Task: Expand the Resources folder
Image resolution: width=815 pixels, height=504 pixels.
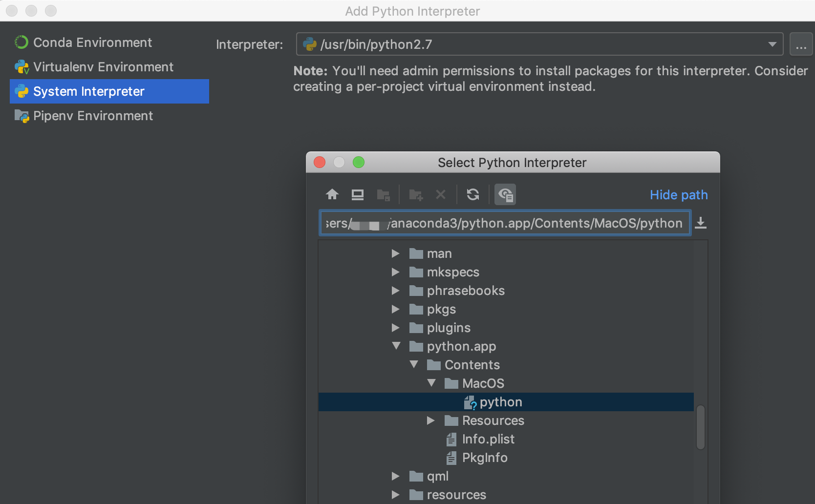Action: (x=431, y=420)
